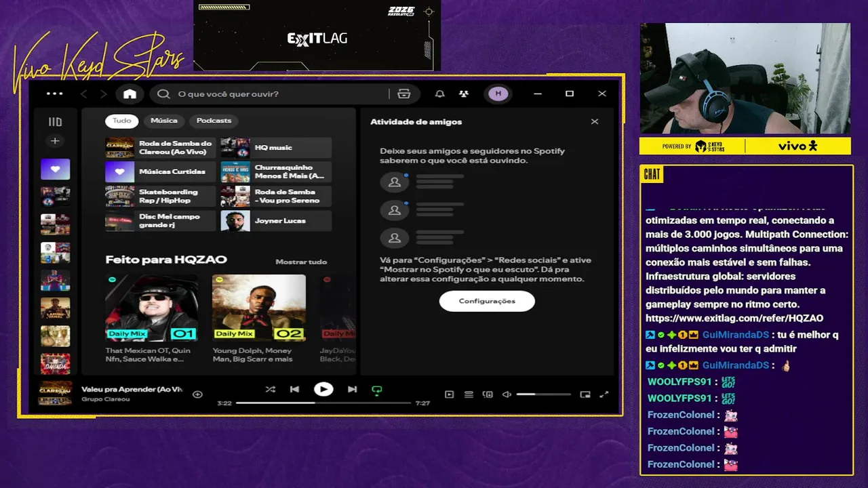Open the Spotify Home page
The height and width of the screenshot is (488, 868).
130,94
